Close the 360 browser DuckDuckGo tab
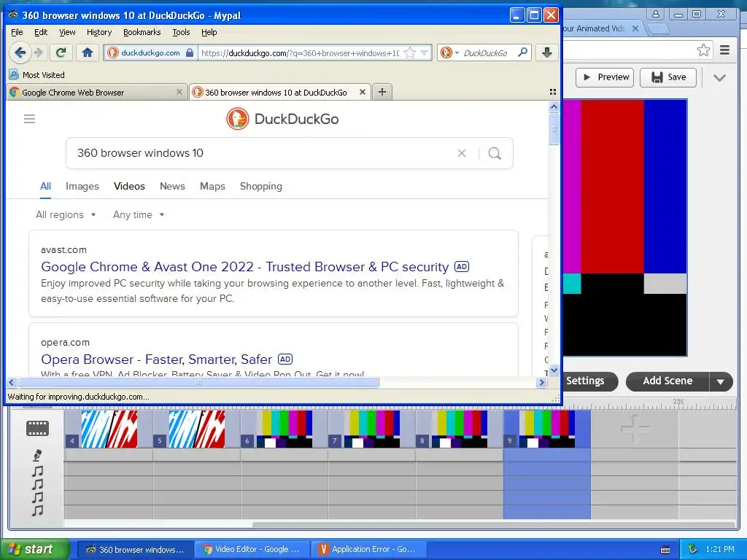Image resolution: width=747 pixels, height=560 pixels. click(362, 92)
